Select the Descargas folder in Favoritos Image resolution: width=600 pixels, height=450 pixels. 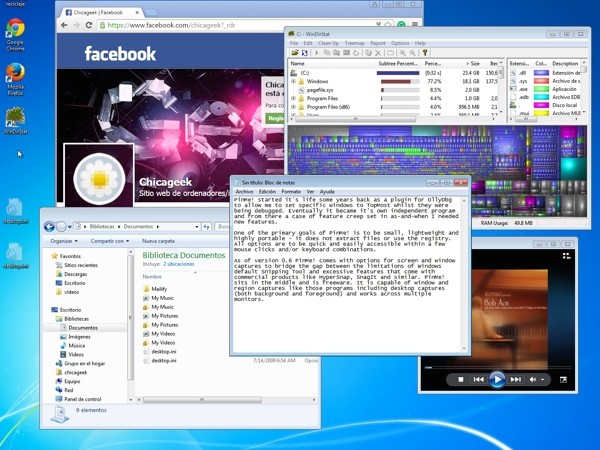72,274
